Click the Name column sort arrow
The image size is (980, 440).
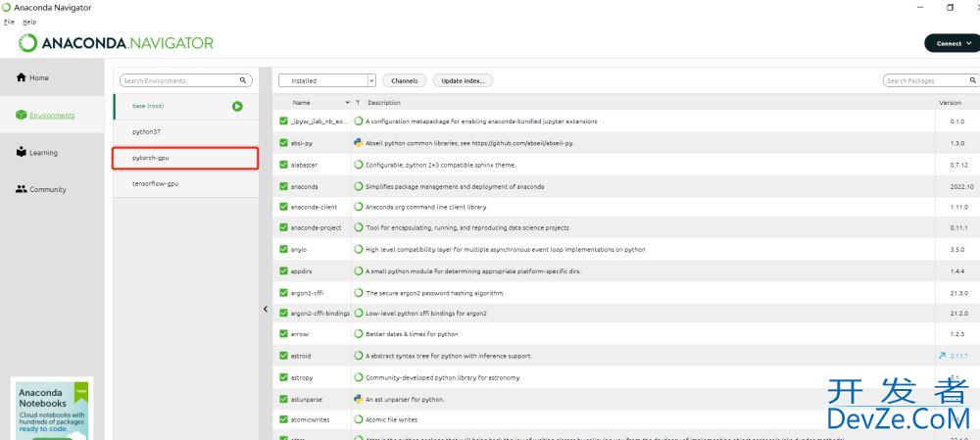point(348,103)
